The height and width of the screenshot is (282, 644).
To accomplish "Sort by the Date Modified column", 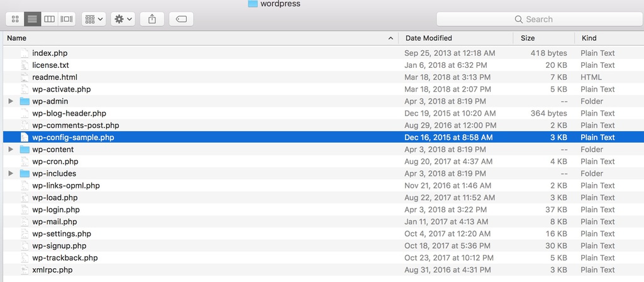I will tap(456, 38).
